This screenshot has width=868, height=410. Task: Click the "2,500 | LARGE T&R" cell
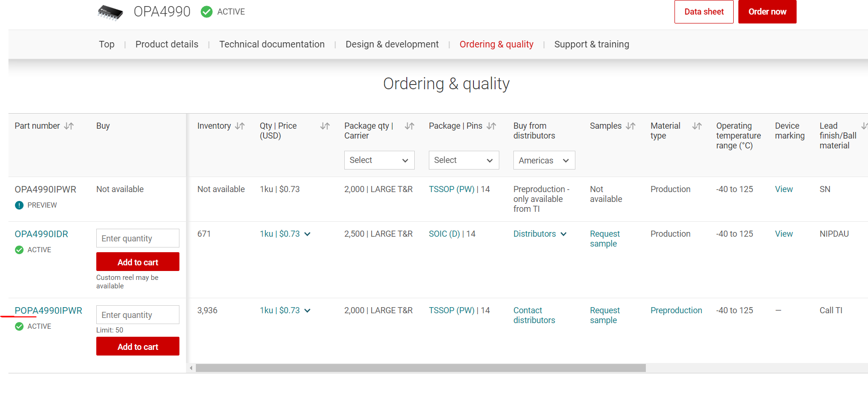click(379, 234)
